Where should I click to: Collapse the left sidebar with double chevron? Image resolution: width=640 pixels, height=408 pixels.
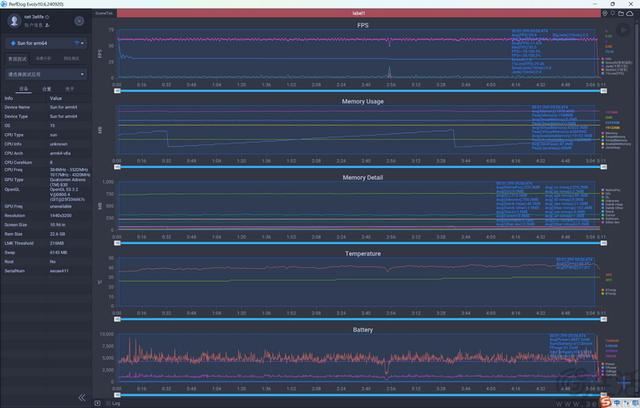pos(82,397)
